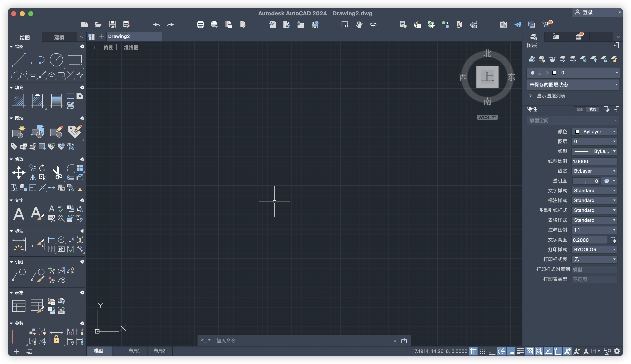Click the 登录 sign-in button
This screenshot has width=631, height=364.
(x=588, y=12)
